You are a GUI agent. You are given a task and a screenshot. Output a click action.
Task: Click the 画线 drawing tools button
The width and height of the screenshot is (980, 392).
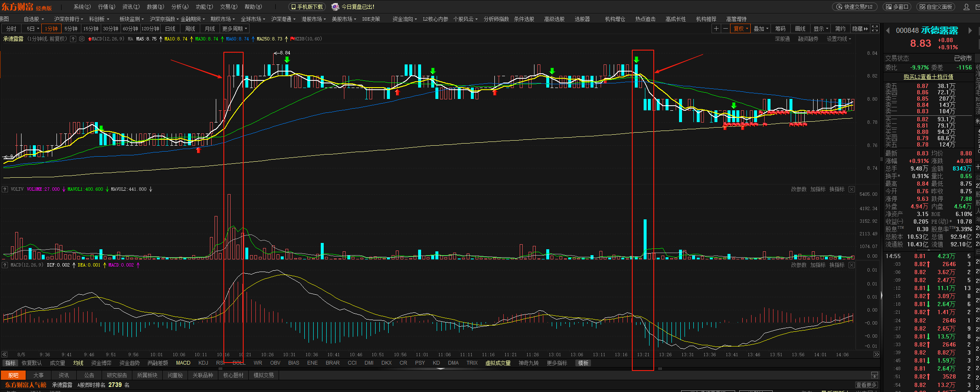point(800,29)
